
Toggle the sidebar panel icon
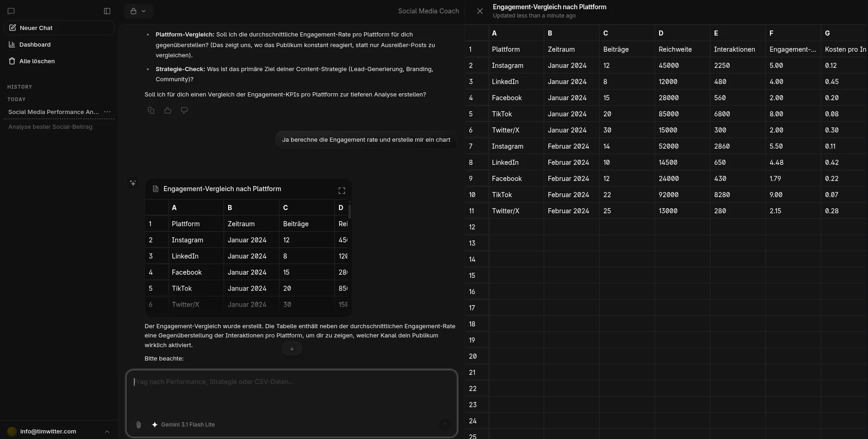pyautogui.click(x=107, y=11)
